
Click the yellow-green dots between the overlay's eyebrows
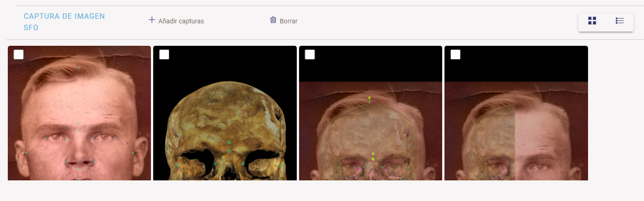(373, 156)
